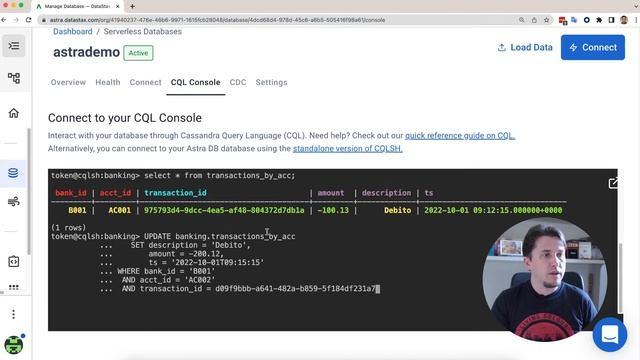Click the AC001 acct_id cell
The image size is (640, 360).
[120, 210]
